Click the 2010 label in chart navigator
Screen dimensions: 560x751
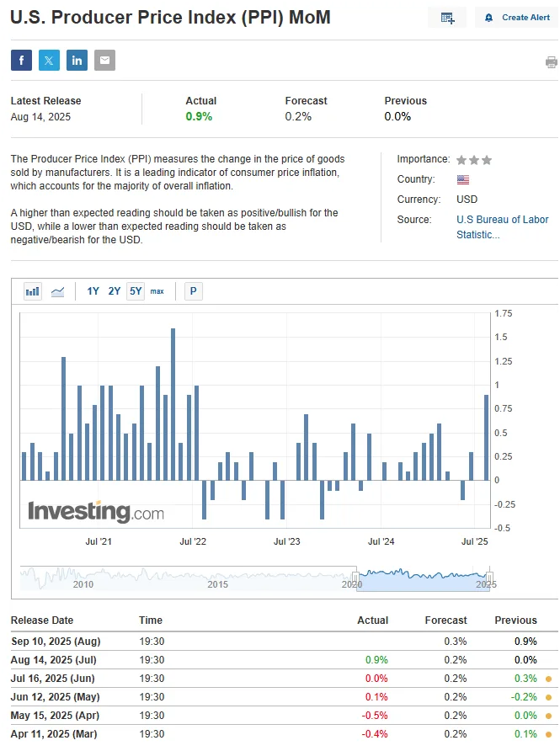(x=83, y=584)
